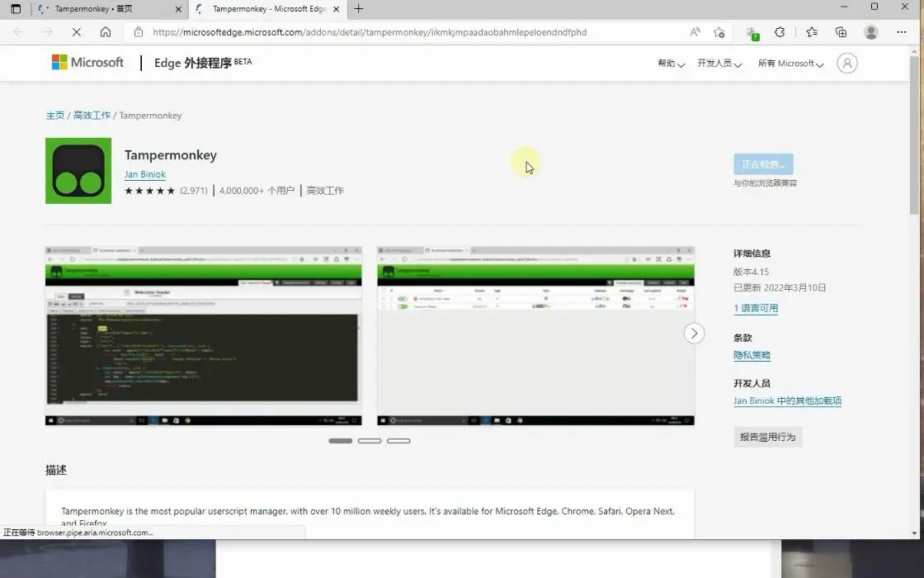Open the 1 语言可用 link
The height and width of the screenshot is (578, 924).
point(756,309)
